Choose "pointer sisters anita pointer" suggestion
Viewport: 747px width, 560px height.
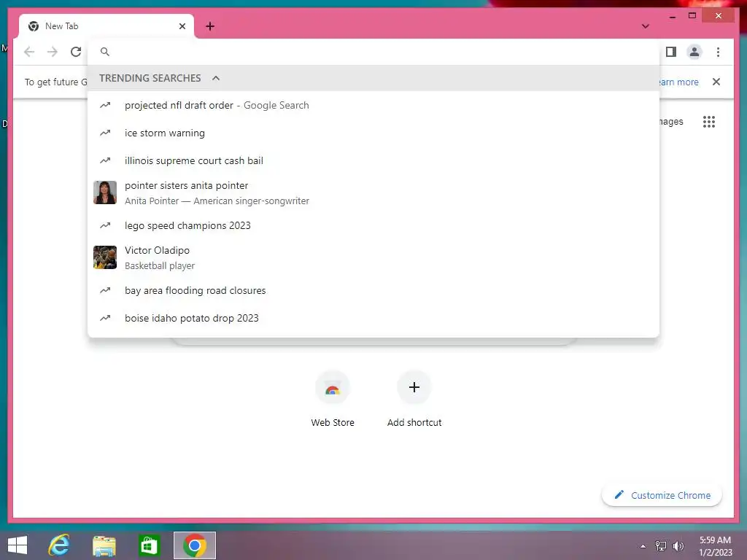click(373, 192)
